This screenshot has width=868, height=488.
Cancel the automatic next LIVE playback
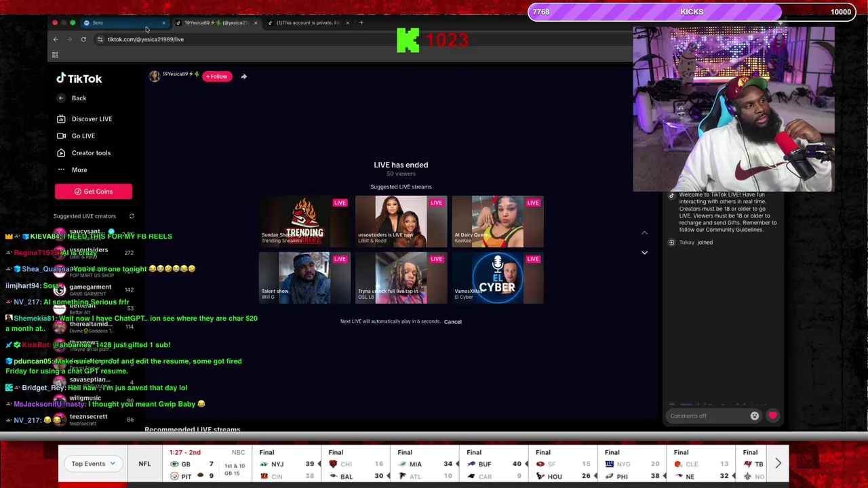click(452, 322)
